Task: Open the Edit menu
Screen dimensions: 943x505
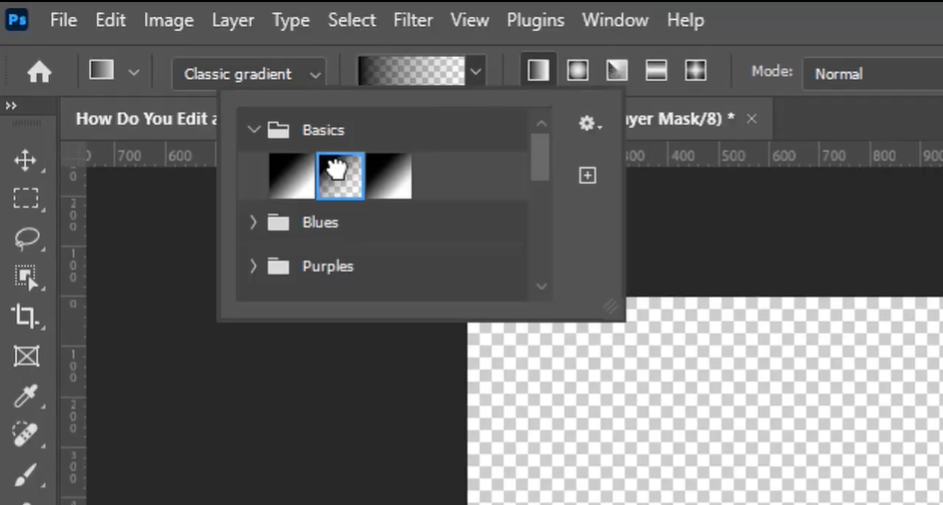Action: coord(111,20)
